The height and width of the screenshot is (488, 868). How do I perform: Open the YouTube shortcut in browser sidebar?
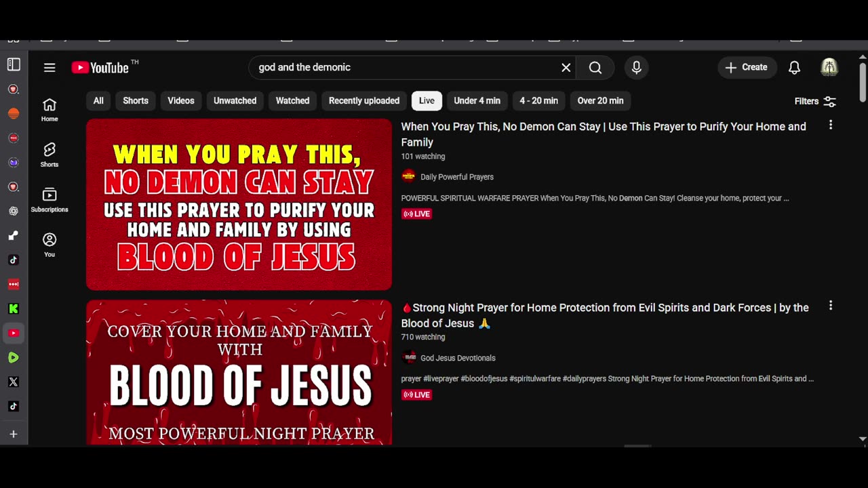pos(14,333)
